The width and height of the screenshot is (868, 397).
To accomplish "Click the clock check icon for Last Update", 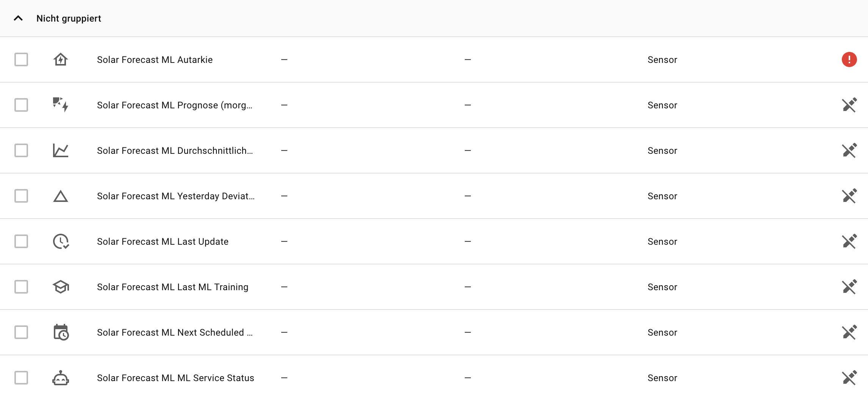I will pyautogui.click(x=61, y=241).
